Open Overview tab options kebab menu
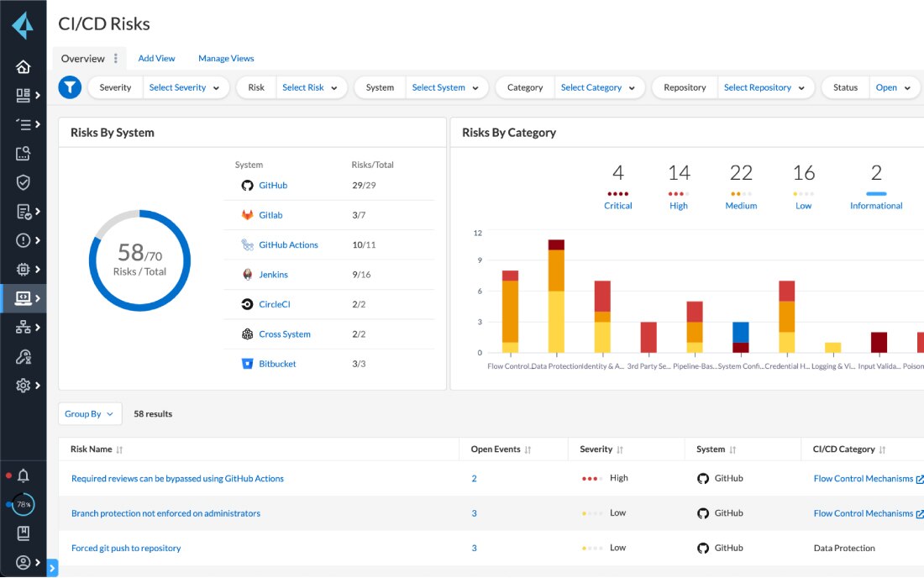The height and width of the screenshot is (578, 924). (116, 58)
